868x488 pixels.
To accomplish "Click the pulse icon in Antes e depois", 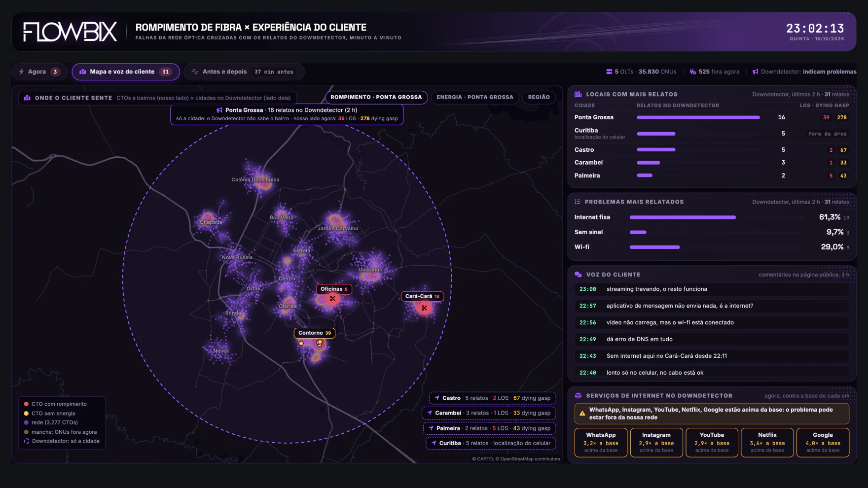I will [x=195, y=72].
